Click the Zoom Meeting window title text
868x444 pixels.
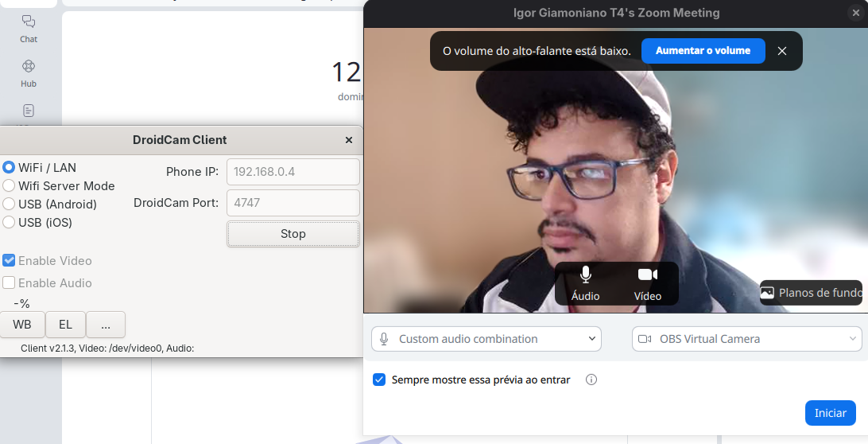(x=616, y=13)
